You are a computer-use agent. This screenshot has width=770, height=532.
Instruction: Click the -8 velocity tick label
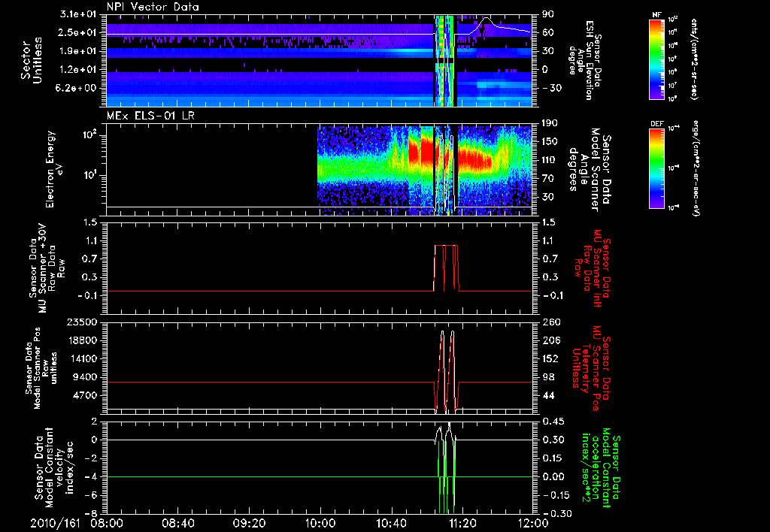pyautogui.click(x=92, y=514)
